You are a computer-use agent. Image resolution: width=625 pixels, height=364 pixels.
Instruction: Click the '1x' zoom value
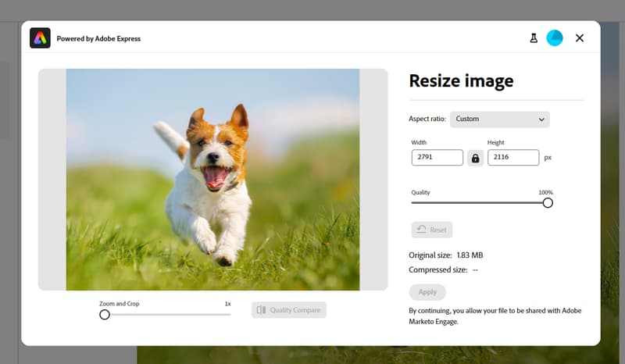227,304
